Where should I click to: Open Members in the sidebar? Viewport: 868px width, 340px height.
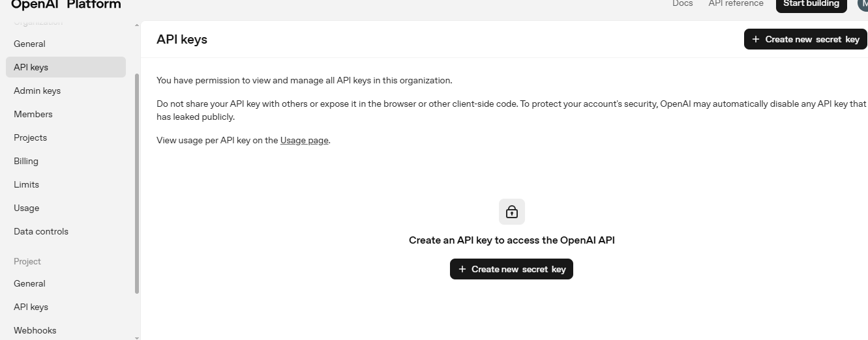tap(65, 114)
